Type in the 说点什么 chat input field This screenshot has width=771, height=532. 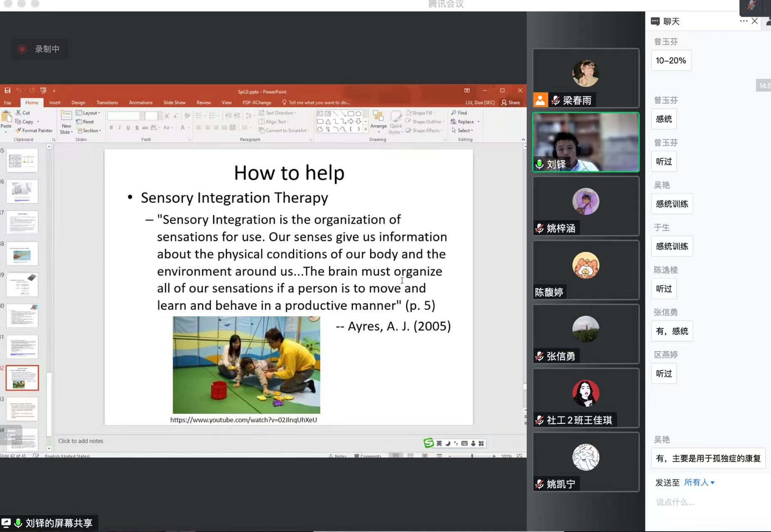[707, 502]
